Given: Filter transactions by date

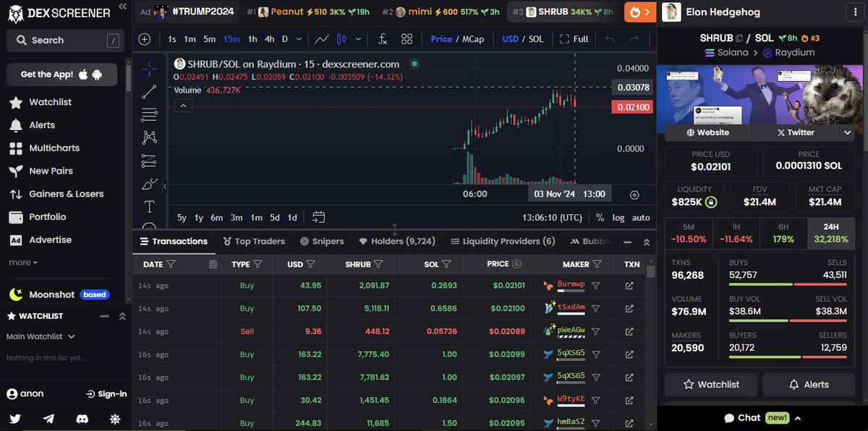Looking at the screenshot, I should click(171, 265).
